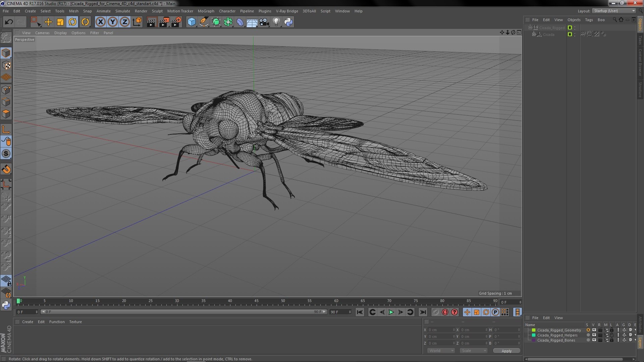This screenshot has height=362, width=644.
Task: Click the Undo arrow icon
Action: tap(9, 22)
